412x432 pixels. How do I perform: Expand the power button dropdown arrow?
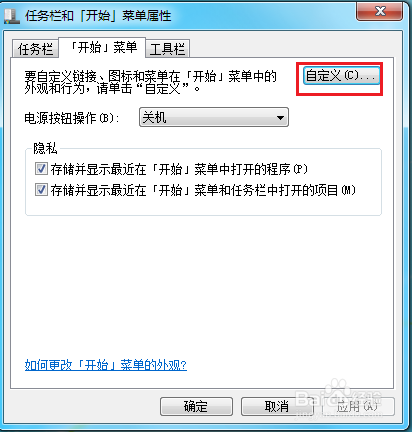pyautogui.click(x=280, y=117)
